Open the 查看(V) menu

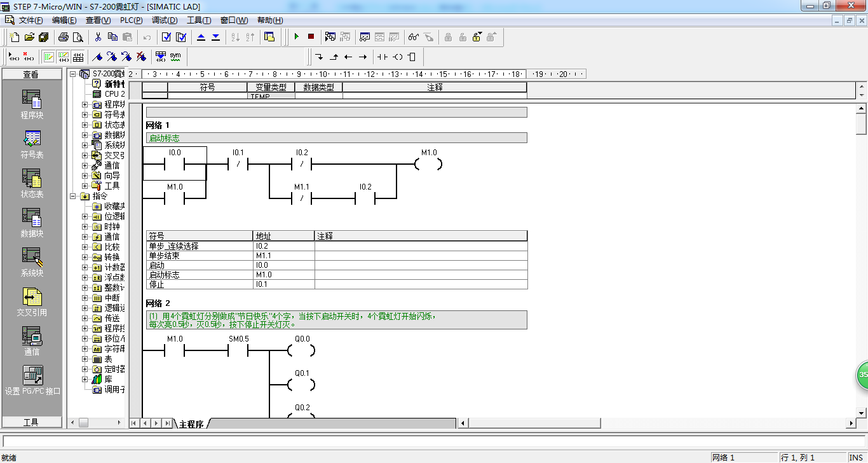pos(98,20)
